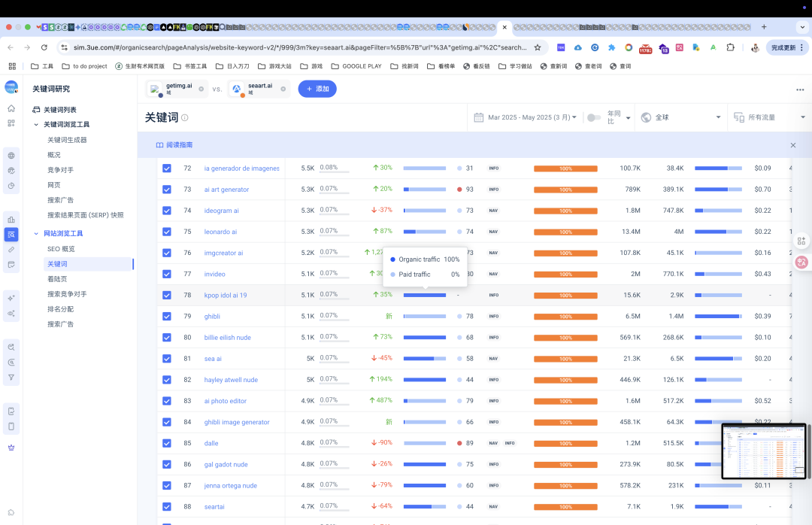Open the GOOGLE PLAY bookmarks folder
The width and height of the screenshot is (812, 525).
356,66
